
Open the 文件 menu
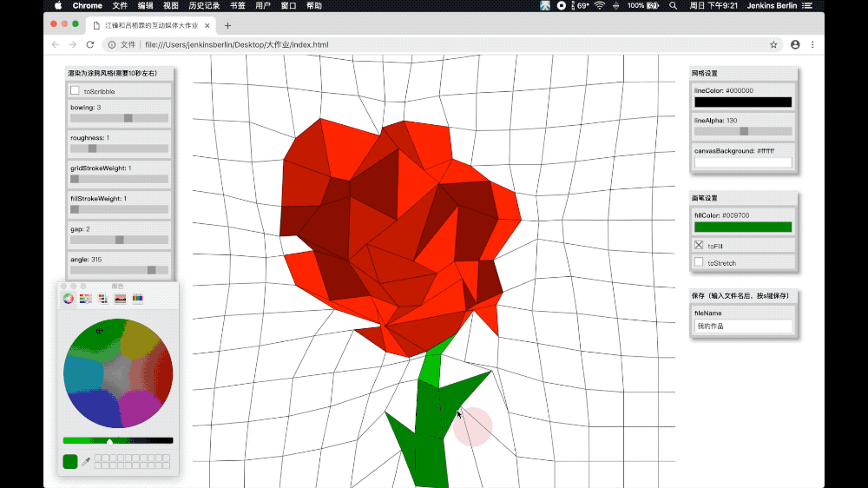[120, 5]
